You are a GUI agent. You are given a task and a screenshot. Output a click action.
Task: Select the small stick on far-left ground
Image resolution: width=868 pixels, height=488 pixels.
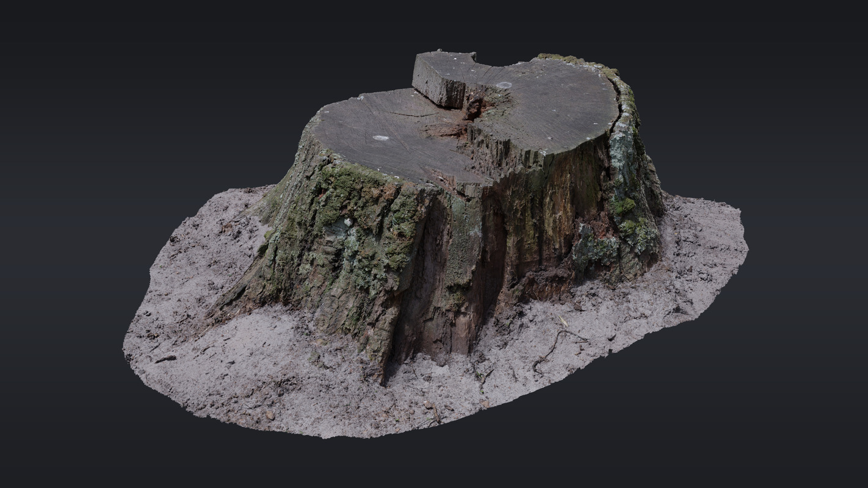[165, 359]
